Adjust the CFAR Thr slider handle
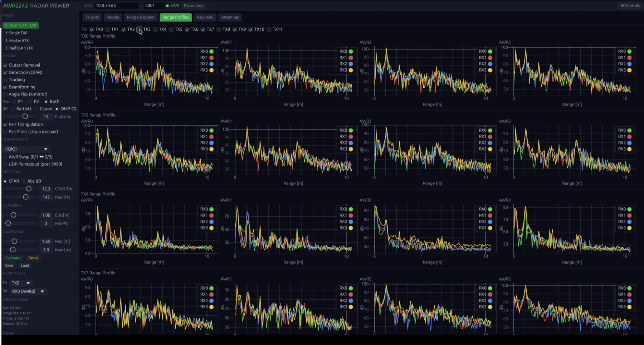Viewport: 644px width, 345px height. [29, 189]
